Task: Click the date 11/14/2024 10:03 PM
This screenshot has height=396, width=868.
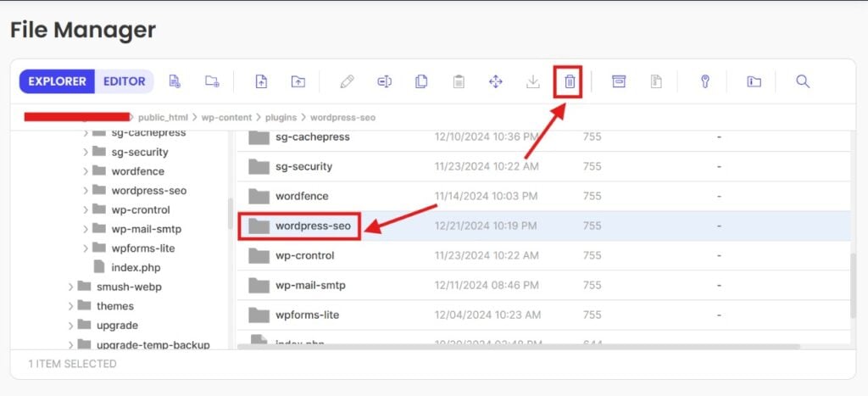Action: (486, 196)
